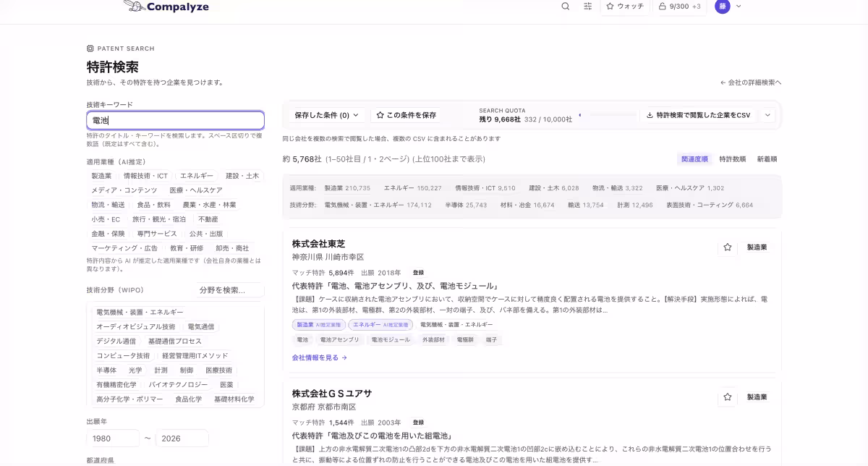Screen dimensions: 868x466
Task: Click the 製造業 badge on GSユアサ card
Action: click(x=757, y=397)
